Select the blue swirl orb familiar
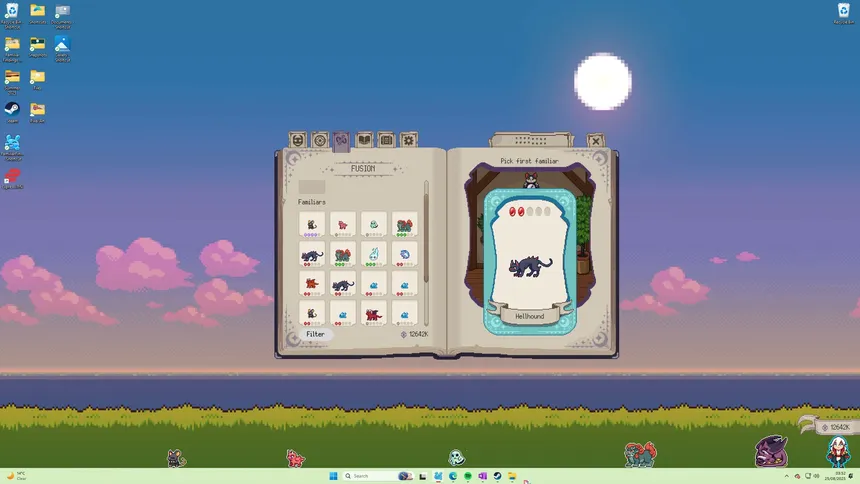The width and height of the screenshot is (860, 484). 404,254
